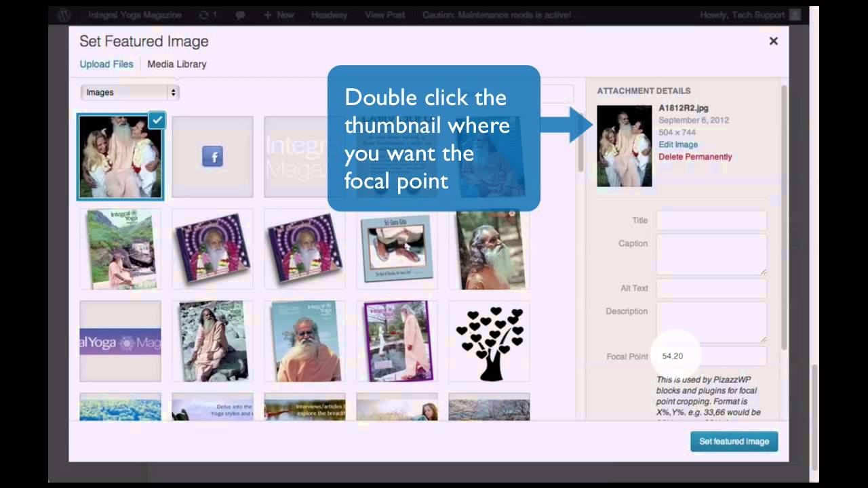Viewport: 868px width, 488px height.
Task: Click the Delete Permanently link
Action: 695,157
